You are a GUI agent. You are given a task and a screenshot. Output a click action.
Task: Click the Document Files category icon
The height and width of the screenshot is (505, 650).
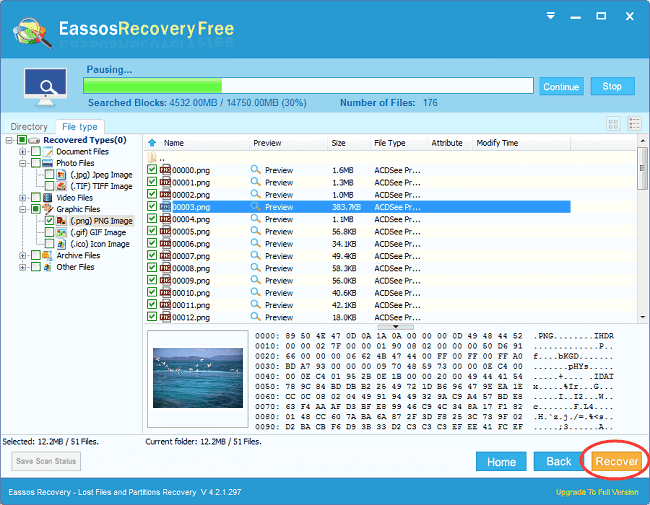coord(48,152)
